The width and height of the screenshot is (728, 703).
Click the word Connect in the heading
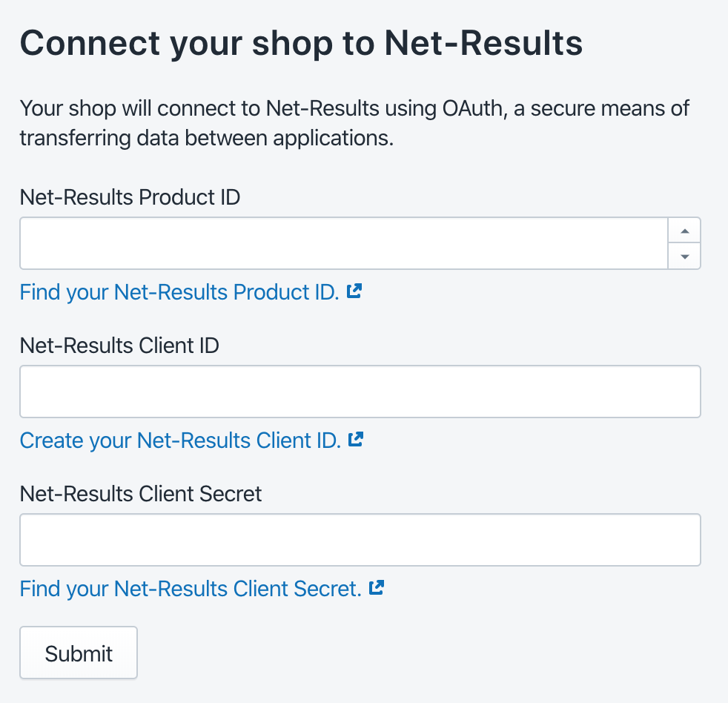[90, 43]
